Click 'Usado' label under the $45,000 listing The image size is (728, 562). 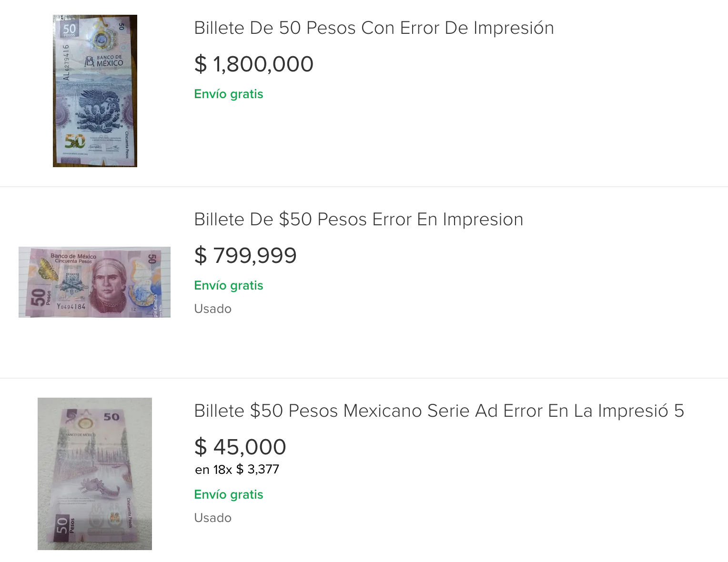(x=212, y=518)
